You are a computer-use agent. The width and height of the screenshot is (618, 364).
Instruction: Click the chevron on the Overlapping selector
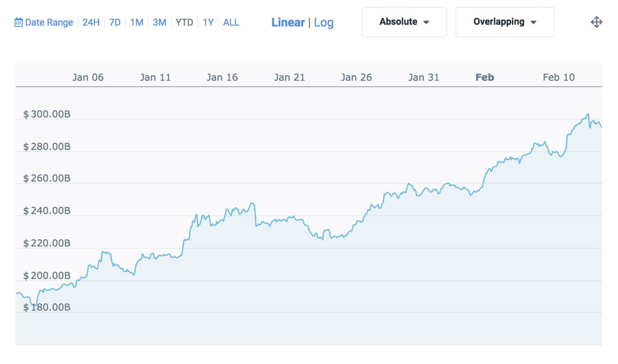(534, 22)
